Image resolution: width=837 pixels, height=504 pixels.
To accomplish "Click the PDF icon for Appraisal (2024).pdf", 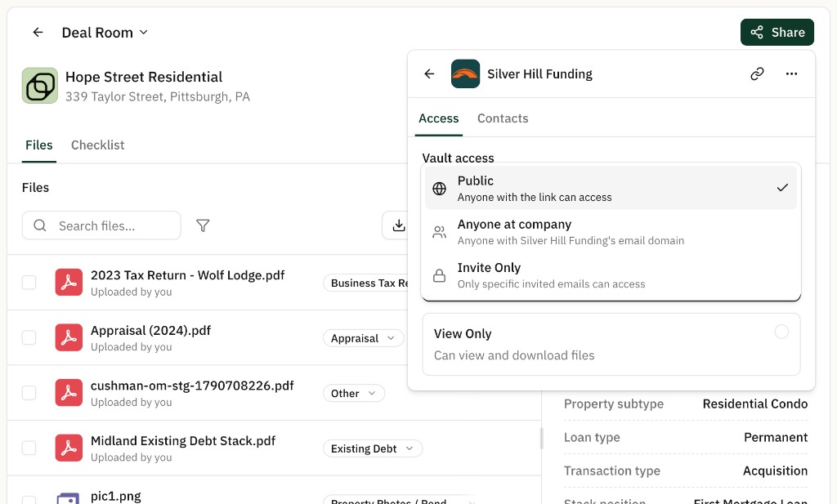I will pyautogui.click(x=69, y=337).
